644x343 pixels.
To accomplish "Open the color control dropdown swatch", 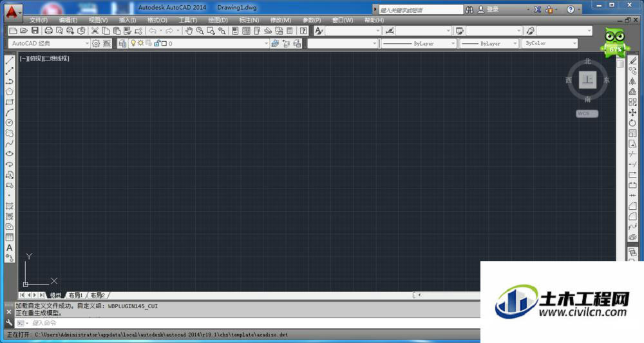I will pyautogui.click(x=342, y=44).
